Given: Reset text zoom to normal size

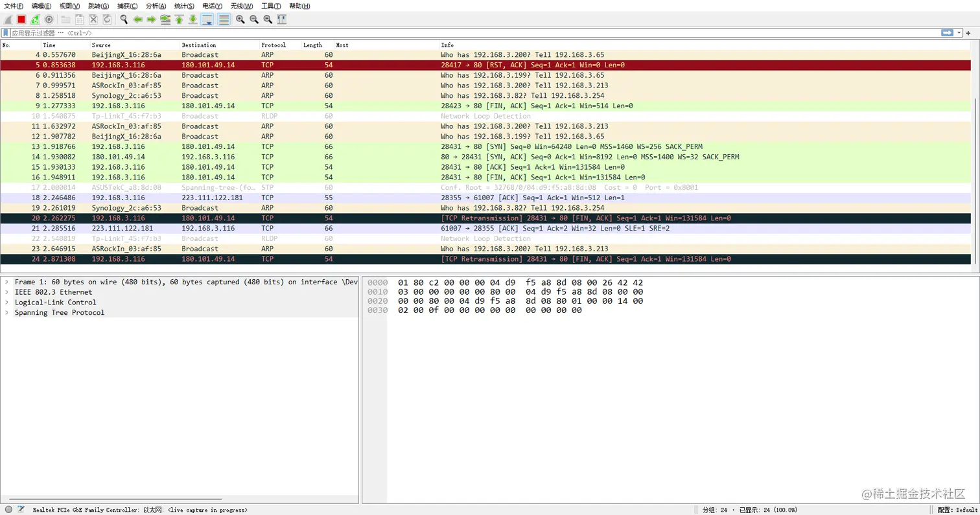Looking at the screenshot, I should 268,19.
